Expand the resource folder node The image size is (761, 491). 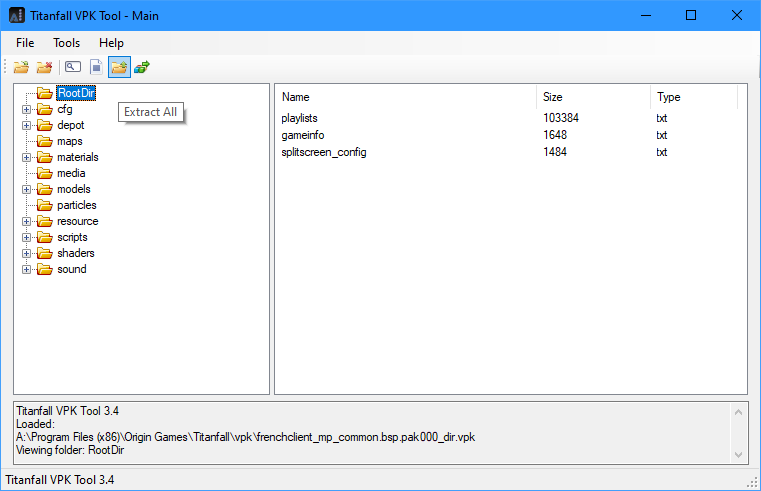(x=27, y=222)
